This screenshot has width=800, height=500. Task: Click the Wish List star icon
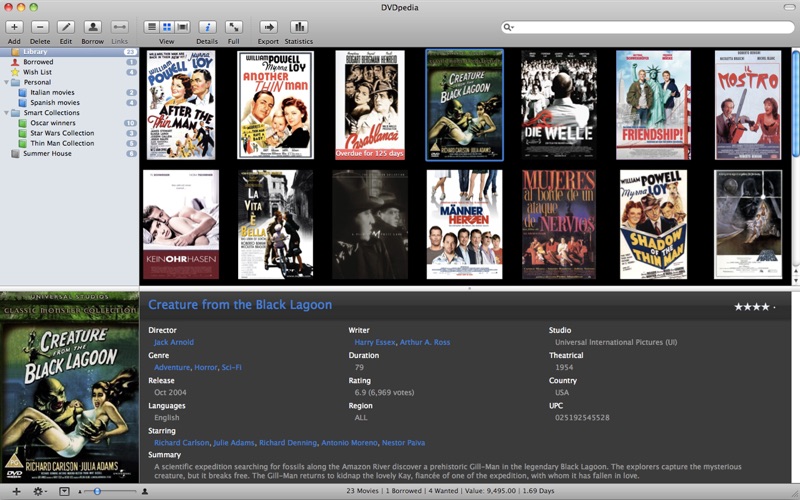(15, 72)
